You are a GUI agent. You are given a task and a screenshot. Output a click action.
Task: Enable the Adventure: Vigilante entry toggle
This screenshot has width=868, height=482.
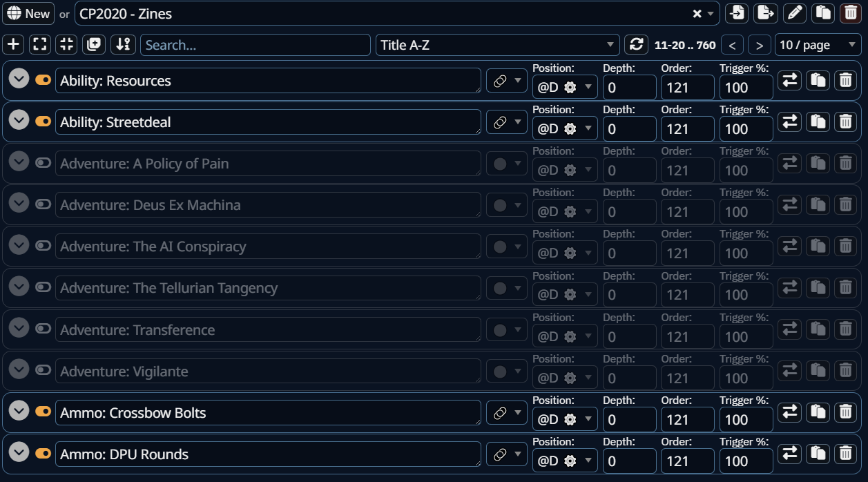43,371
